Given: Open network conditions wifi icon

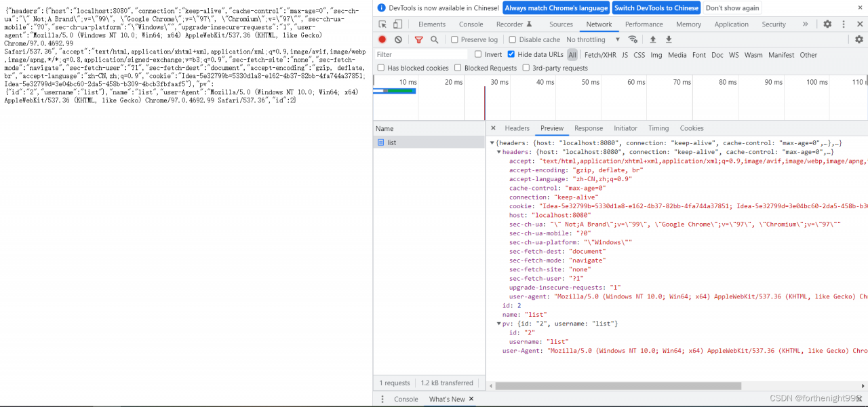Looking at the screenshot, I should point(633,40).
